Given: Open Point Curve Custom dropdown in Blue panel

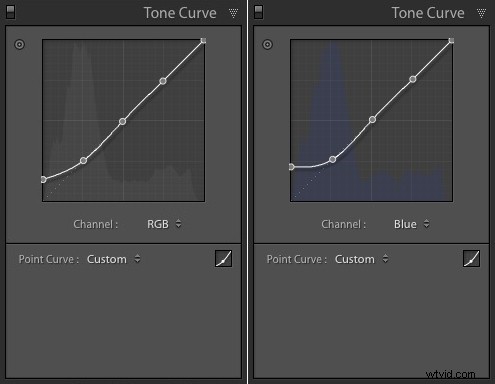Looking at the screenshot, I should tap(361, 259).
